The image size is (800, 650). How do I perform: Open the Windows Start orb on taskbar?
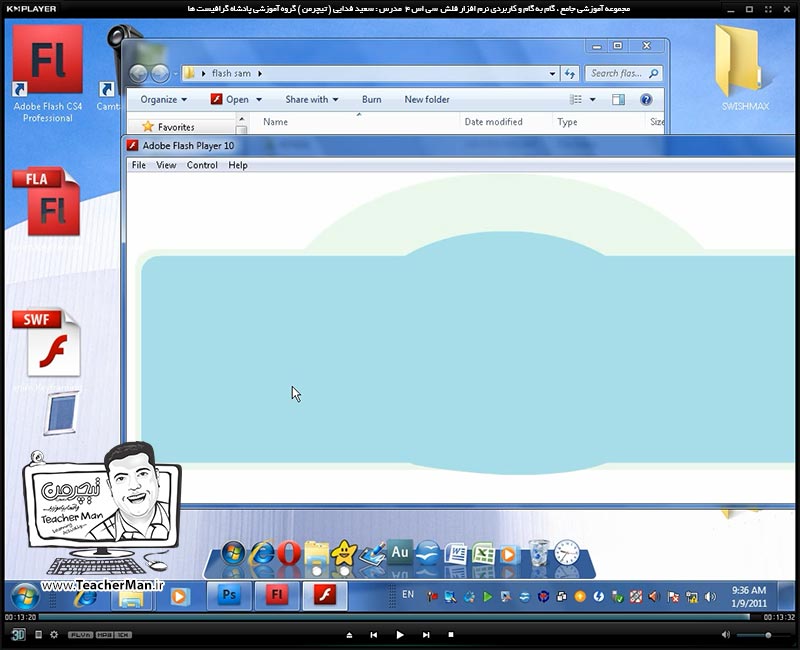click(x=24, y=597)
